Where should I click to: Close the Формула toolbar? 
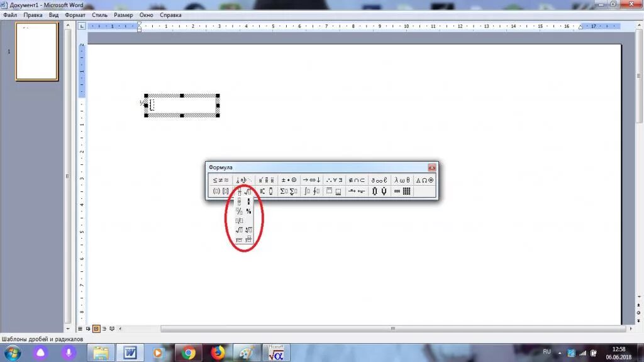click(431, 167)
